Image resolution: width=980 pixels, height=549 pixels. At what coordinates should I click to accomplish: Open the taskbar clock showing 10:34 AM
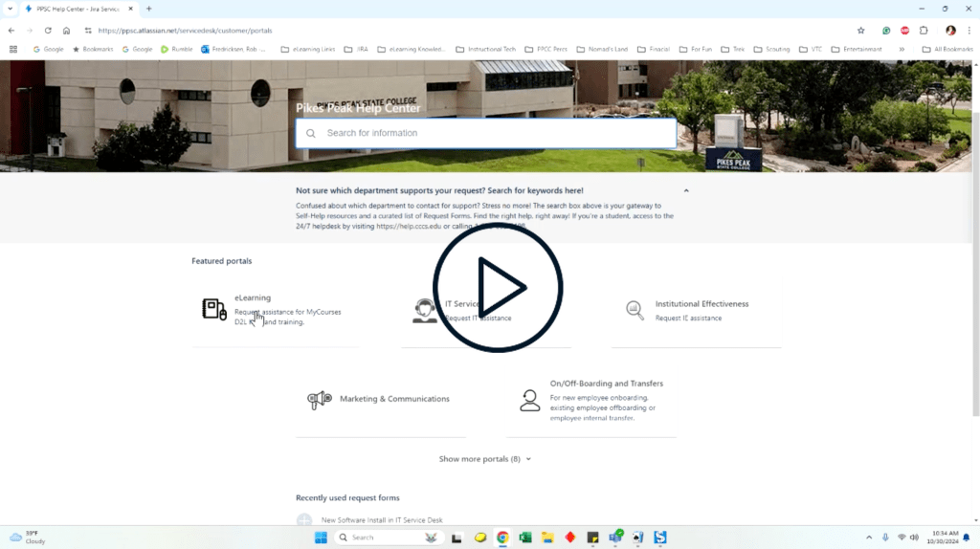945,538
